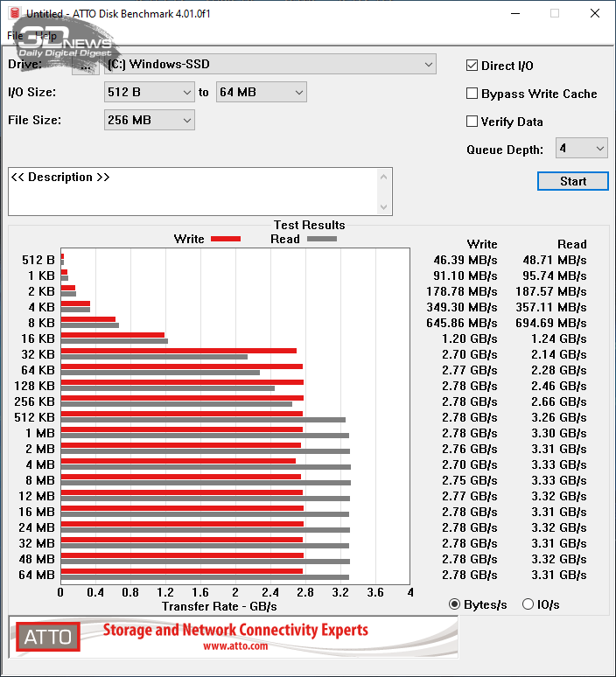Open the www.atto.com link in banner
This screenshot has height=677, width=616.
[235, 646]
